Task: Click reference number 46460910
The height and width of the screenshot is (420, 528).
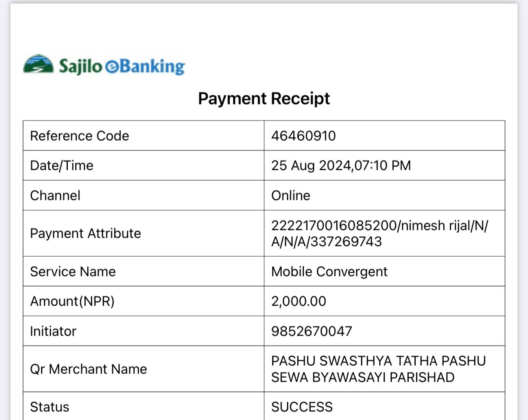Action: [303, 136]
